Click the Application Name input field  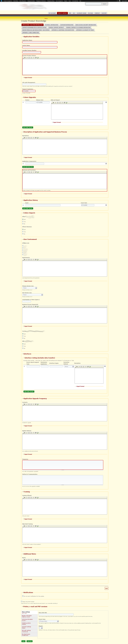40,42
